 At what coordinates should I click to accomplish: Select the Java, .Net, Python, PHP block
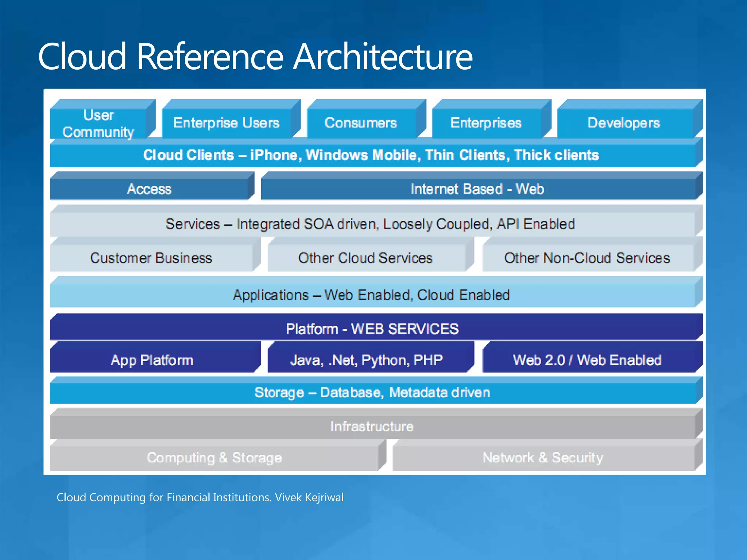366,360
